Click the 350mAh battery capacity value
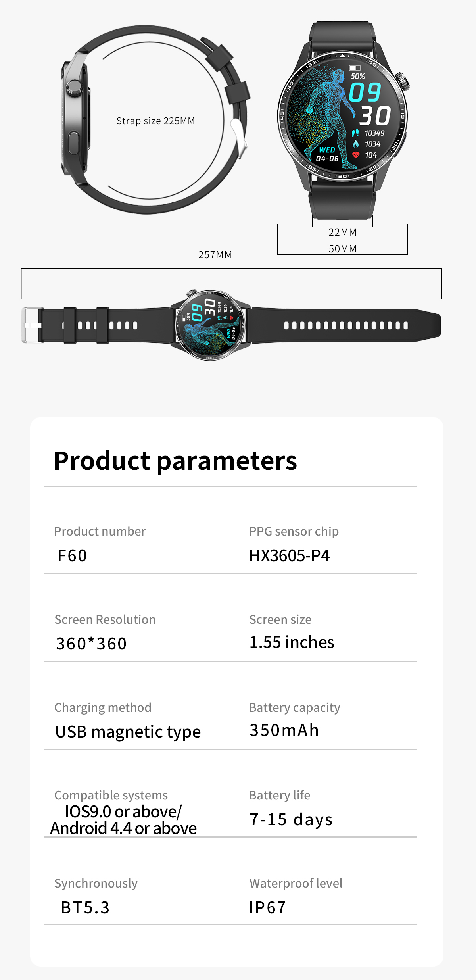 coord(284,730)
